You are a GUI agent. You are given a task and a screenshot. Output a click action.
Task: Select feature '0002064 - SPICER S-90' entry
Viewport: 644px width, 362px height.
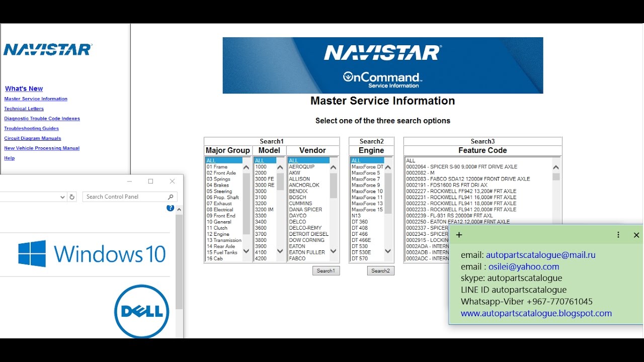(478, 167)
